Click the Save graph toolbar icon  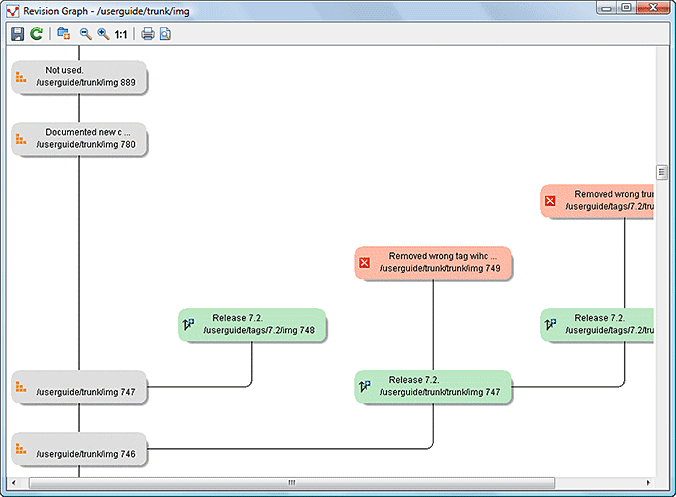17,34
